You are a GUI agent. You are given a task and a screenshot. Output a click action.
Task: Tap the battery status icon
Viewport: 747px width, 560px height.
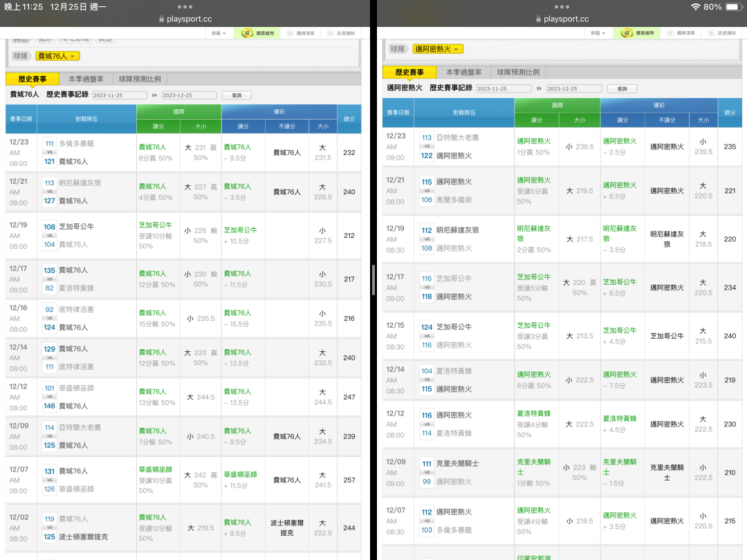point(732,7)
